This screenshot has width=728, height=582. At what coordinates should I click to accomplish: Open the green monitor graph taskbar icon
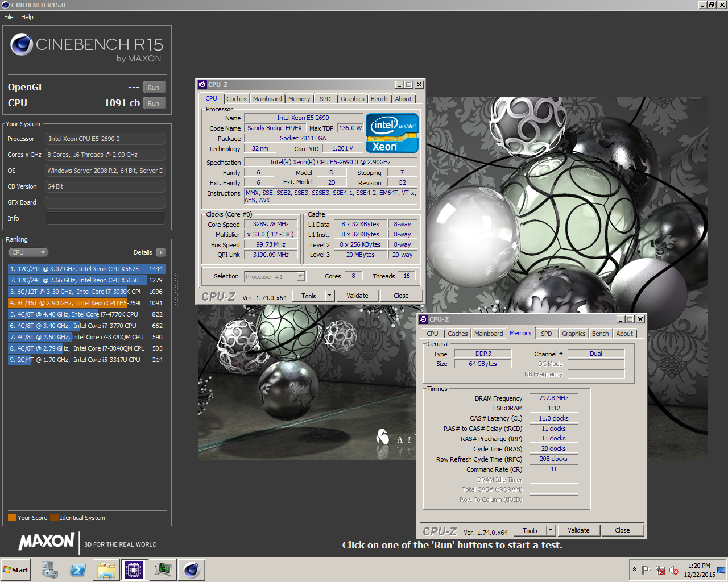(x=163, y=570)
